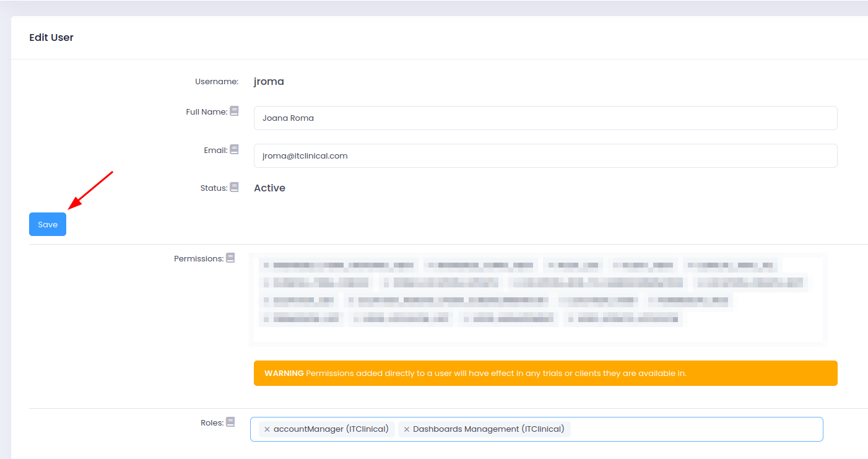Click the help icon next to Email

tap(234, 149)
